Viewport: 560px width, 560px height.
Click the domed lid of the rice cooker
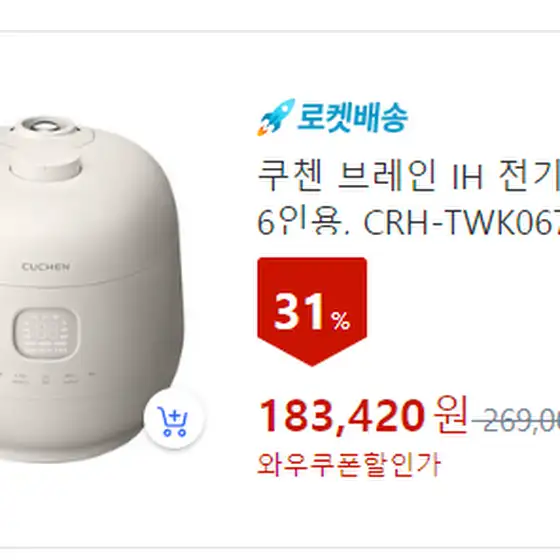[89, 214]
